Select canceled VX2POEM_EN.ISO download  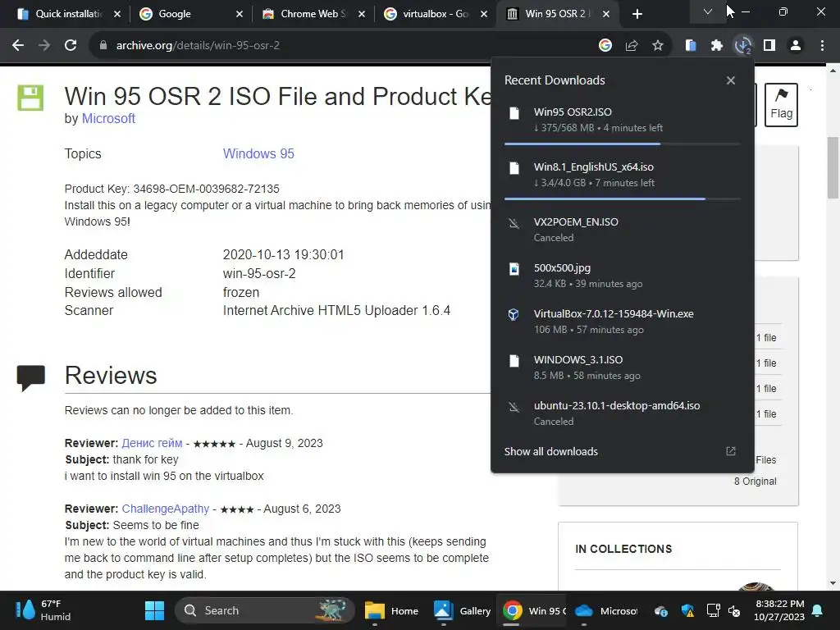[x=622, y=230]
